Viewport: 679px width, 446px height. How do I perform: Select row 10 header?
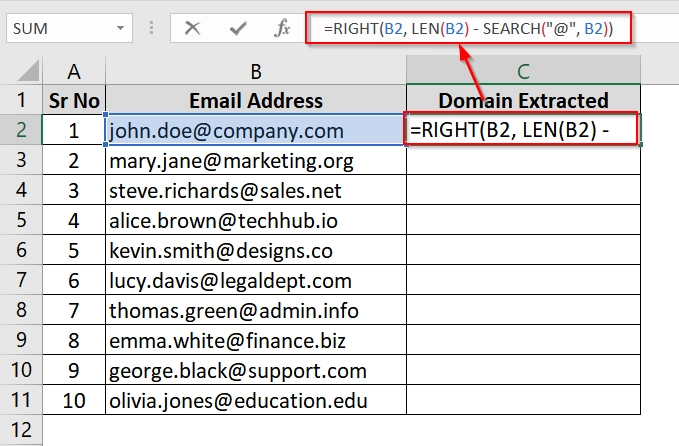point(21,370)
